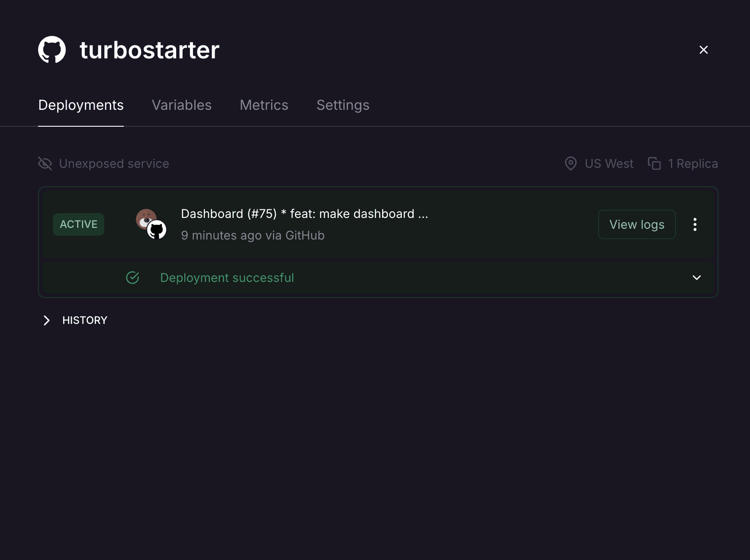750x560 pixels.
Task: Switch to the Variables tab
Action: (182, 105)
